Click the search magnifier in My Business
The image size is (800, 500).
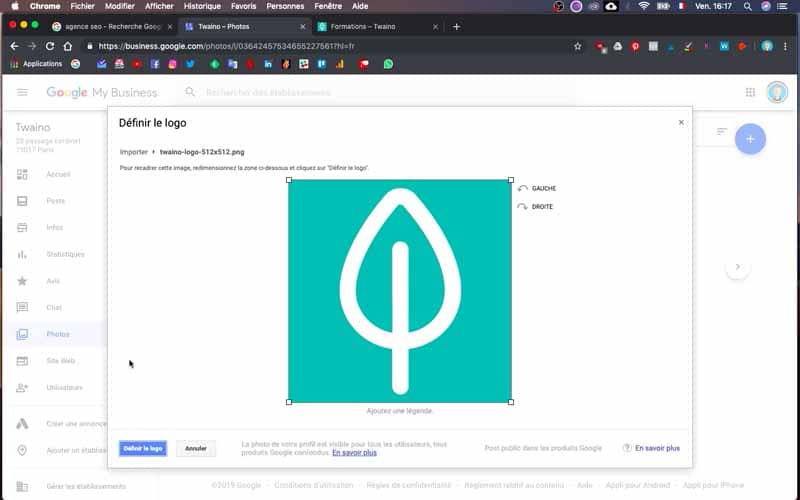(x=190, y=92)
